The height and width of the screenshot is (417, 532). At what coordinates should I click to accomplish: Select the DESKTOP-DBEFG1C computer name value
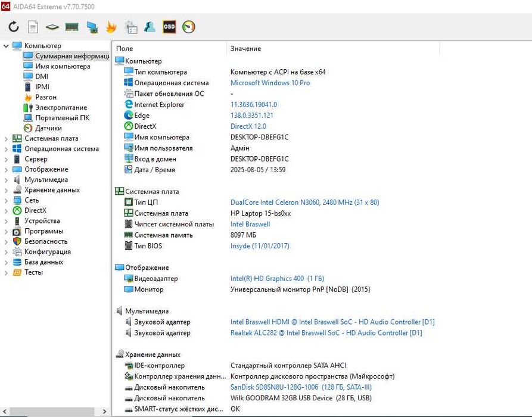[x=260, y=137]
